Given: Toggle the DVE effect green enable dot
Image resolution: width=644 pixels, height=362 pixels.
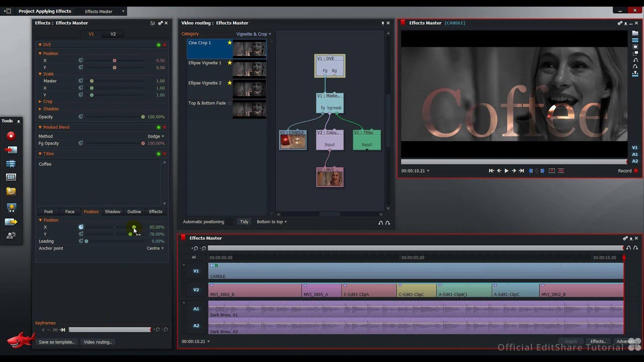Looking at the screenshot, I should [159, 45].
